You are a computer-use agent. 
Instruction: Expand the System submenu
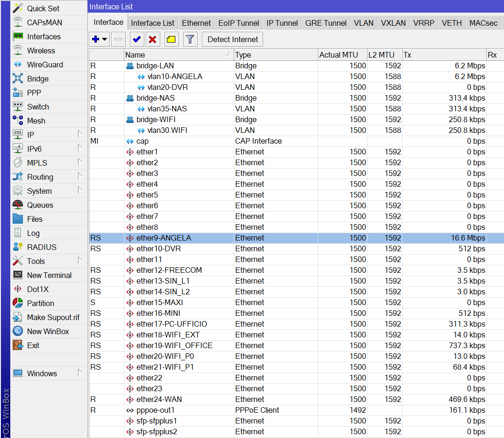pyautogui.click(x=39, y=191)
